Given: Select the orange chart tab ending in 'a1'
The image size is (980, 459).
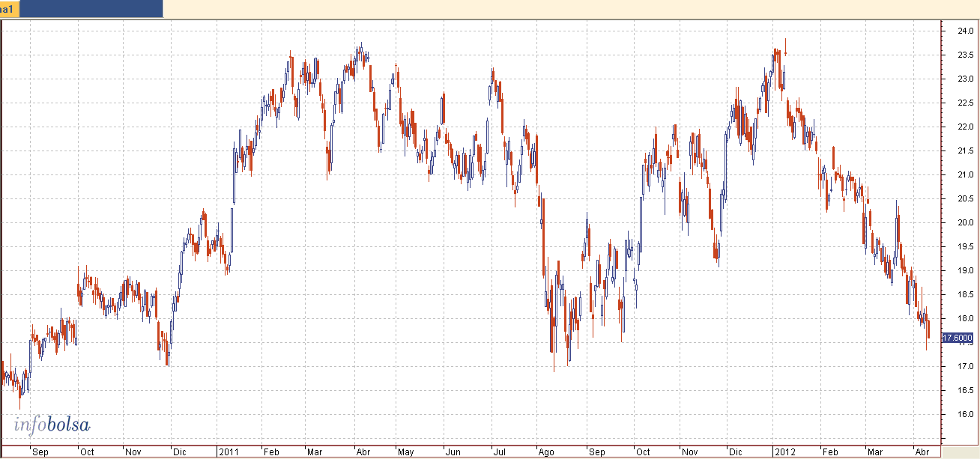Looking at the screenshot, I should tap(10, 9).
